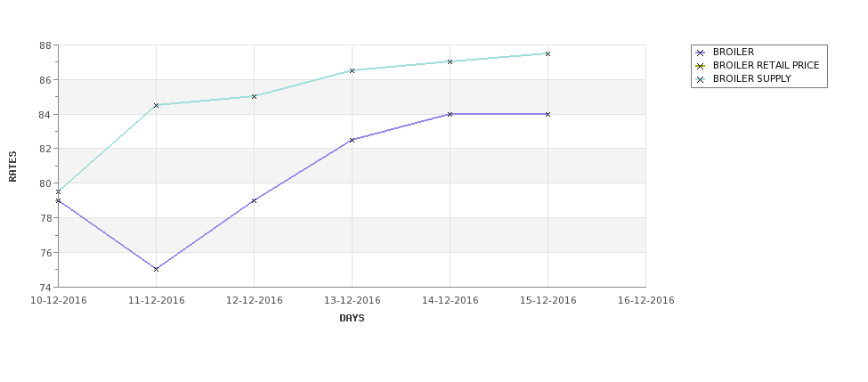
Task: Click BROILER data point at 11-12-2016
Action: click(x=156, y=269)
